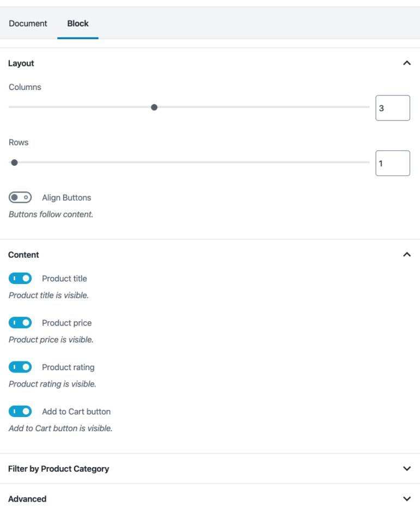Focus the Rows number input

pyautogui.click(x=392, y=163)
